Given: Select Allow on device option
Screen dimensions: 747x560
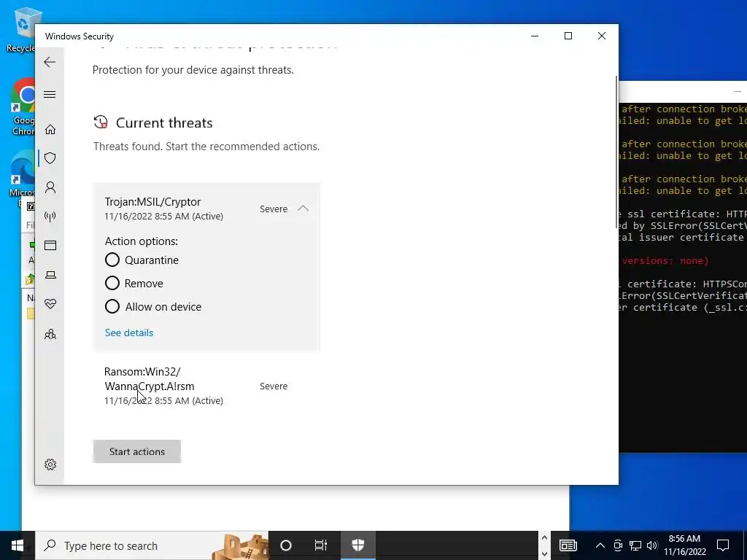Looking at the screenshot, I should [112, 307].
